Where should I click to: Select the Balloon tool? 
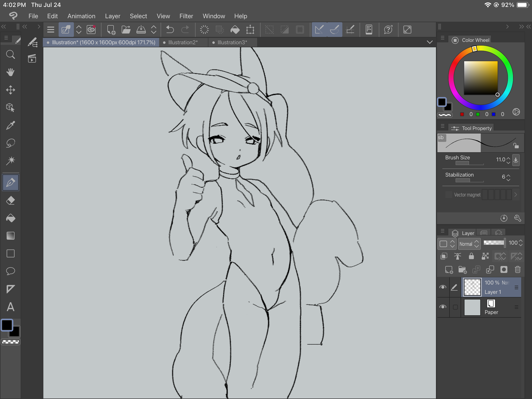point(10,271)
